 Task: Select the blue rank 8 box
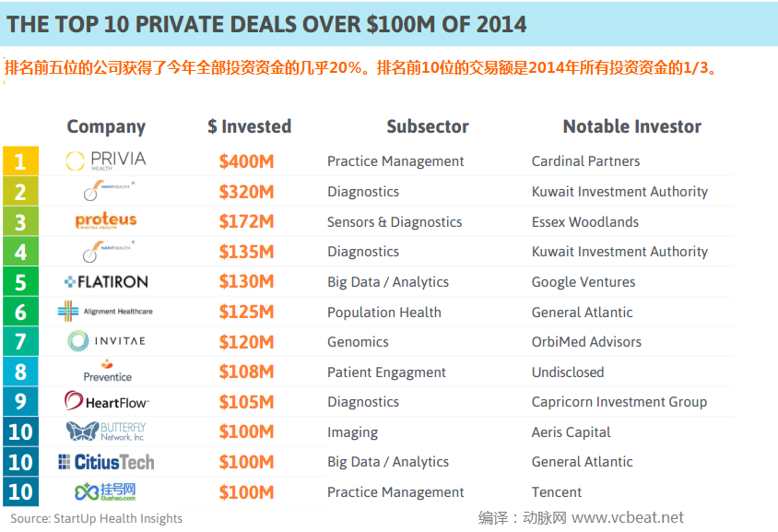point(20,372)
